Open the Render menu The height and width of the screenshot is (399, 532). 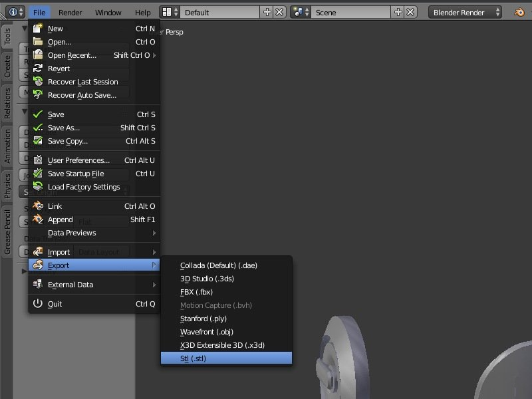point(70,13)
